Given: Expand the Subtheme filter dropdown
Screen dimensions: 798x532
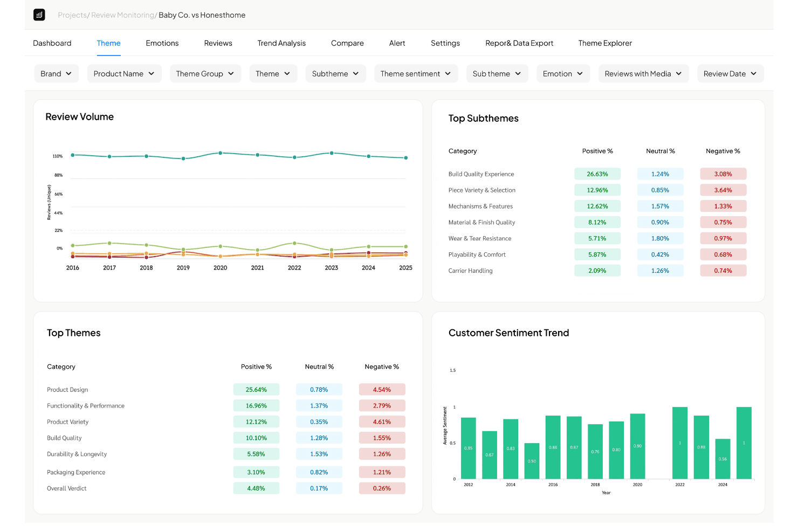Looking at the screenshot, I should 335,74.
